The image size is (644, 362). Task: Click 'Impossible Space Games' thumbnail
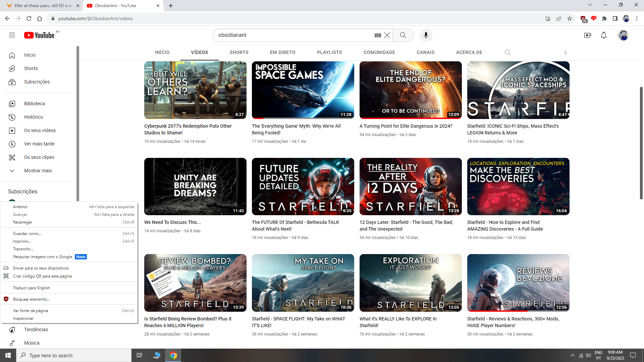pos(303,90)
